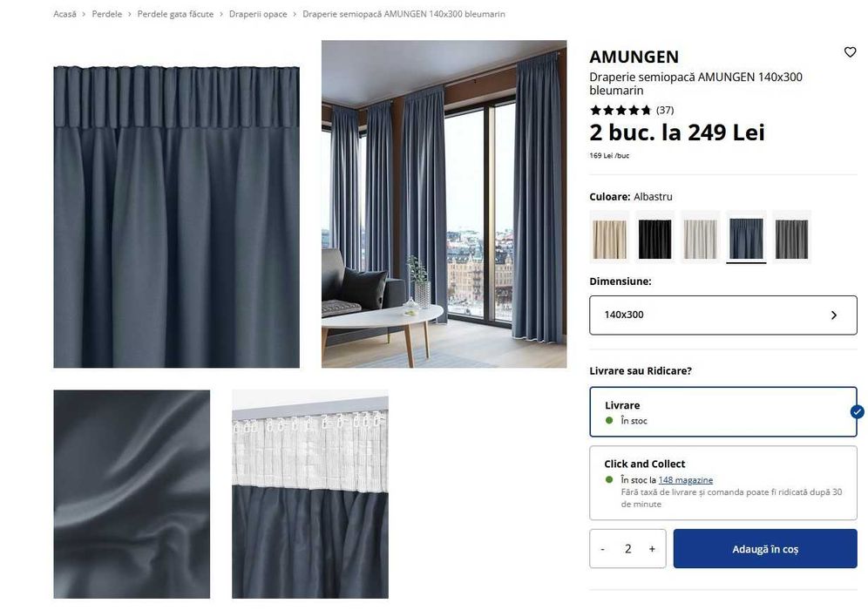Decrease quantity with the minus button
This screenshot has height=610, width=868.
coord(603,548)
